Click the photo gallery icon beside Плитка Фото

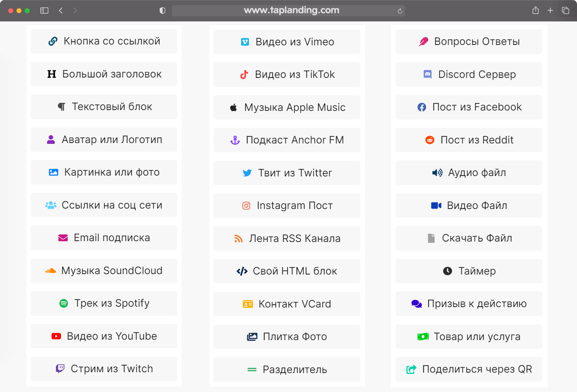click(252, 337)
